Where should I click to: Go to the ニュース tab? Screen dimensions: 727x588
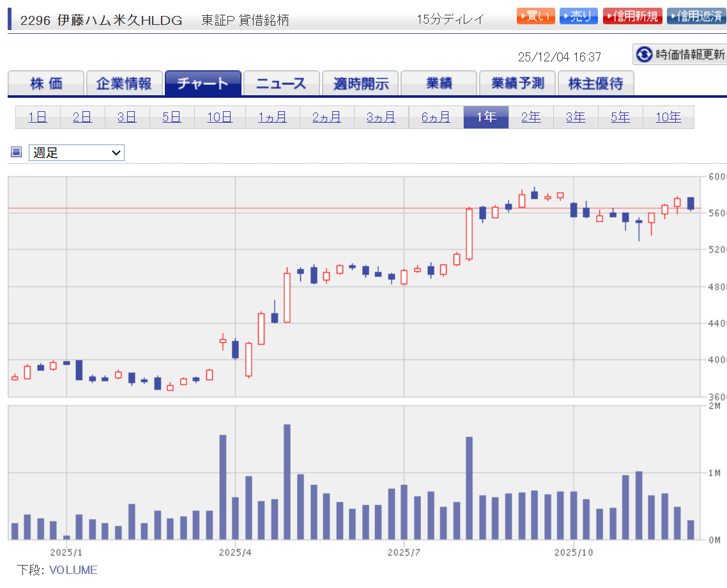coord(281,83)
